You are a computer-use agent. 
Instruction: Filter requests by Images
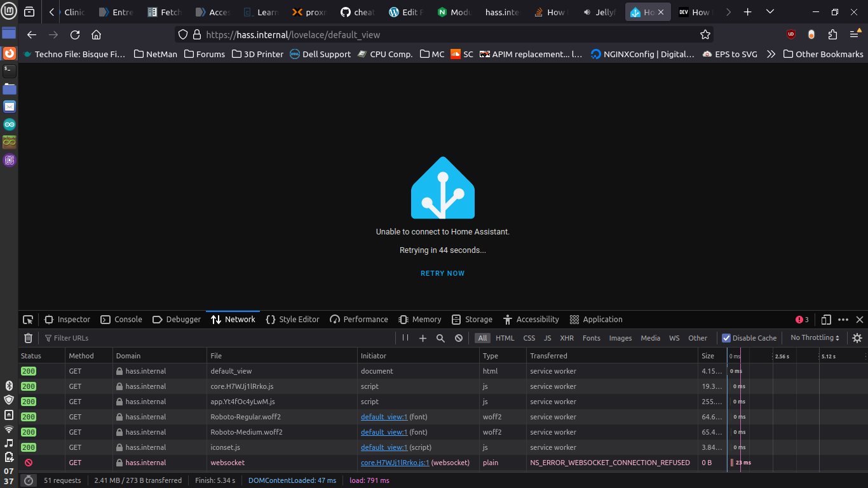(620, 338)
